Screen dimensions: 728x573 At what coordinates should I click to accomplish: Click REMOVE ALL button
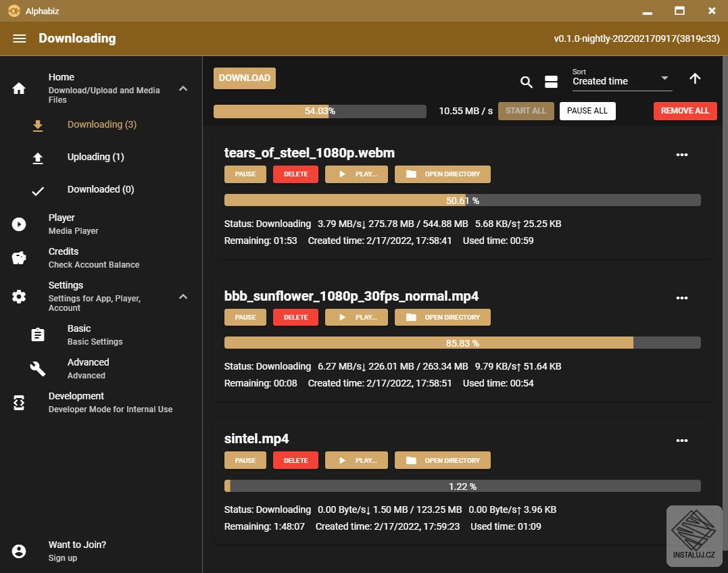point(685,111)
